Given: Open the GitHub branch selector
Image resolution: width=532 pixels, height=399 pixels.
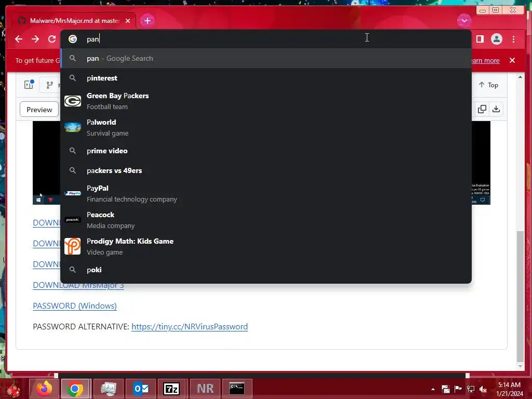Looking at the screenshot, I should click(x=50, y=85).
